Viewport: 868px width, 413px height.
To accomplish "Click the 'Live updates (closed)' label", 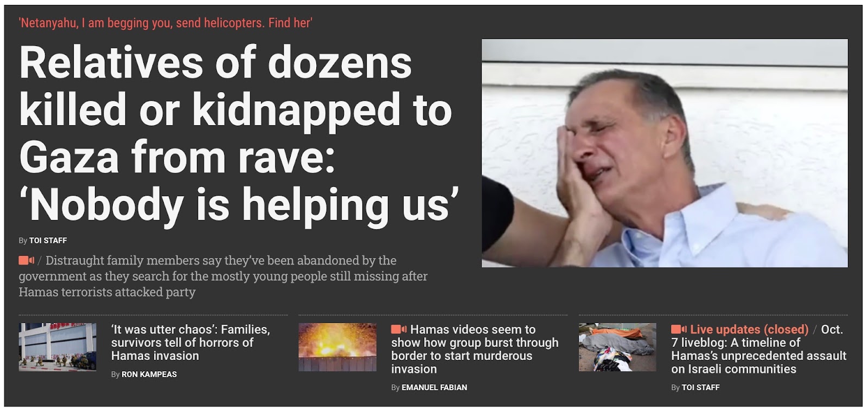I will click(749, 330).
